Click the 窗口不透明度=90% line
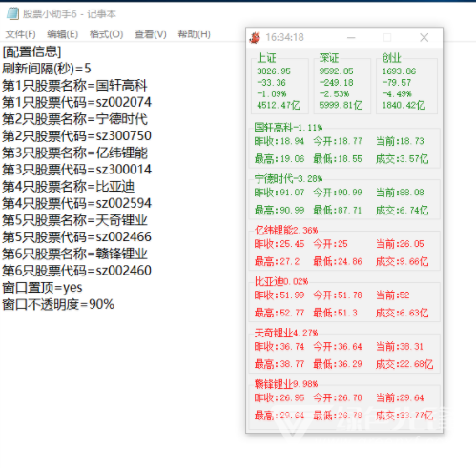The image size is (476, 468). click(x=58, y=304)
